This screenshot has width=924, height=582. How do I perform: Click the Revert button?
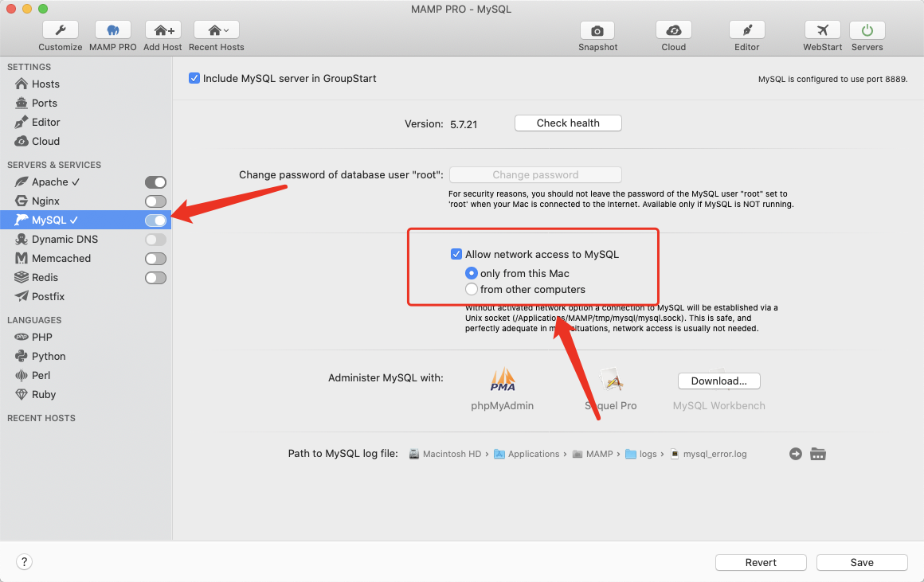coord(761,563)
